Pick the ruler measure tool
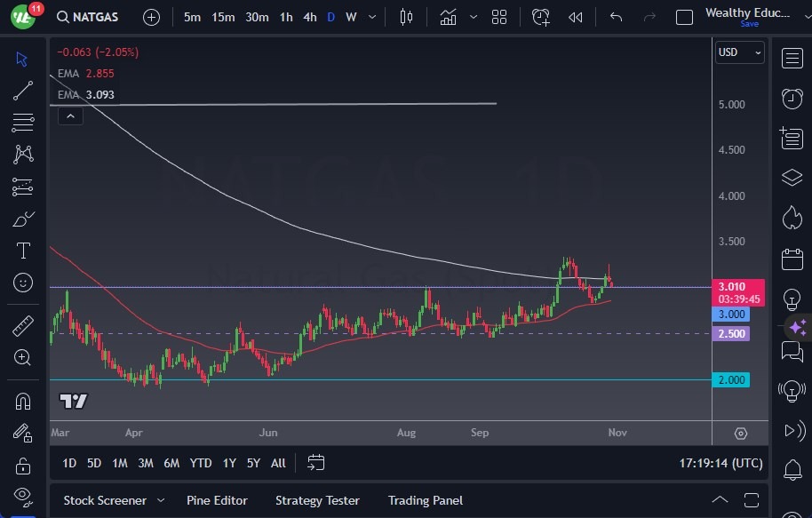812x518 pixels. [23, 325]
